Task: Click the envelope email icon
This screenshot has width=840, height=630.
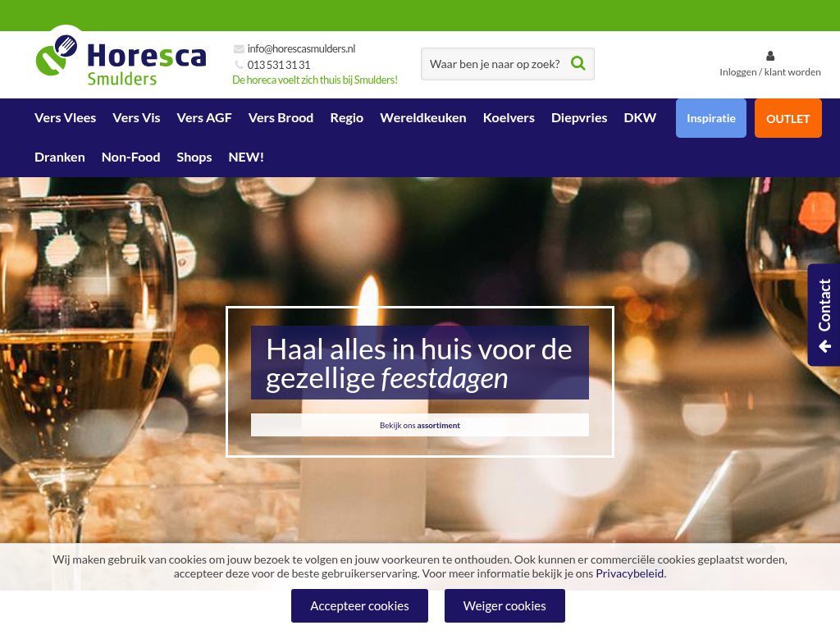Action: [239, 48]
